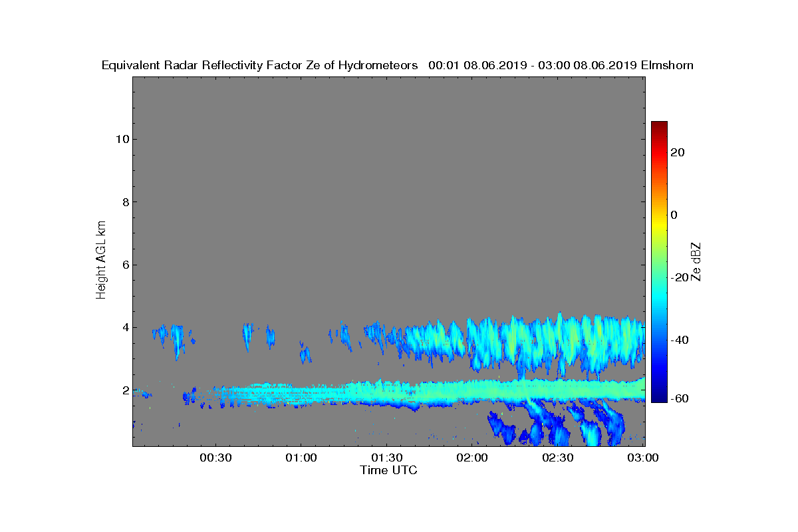Click the colorbar value 0

[675, 215]
